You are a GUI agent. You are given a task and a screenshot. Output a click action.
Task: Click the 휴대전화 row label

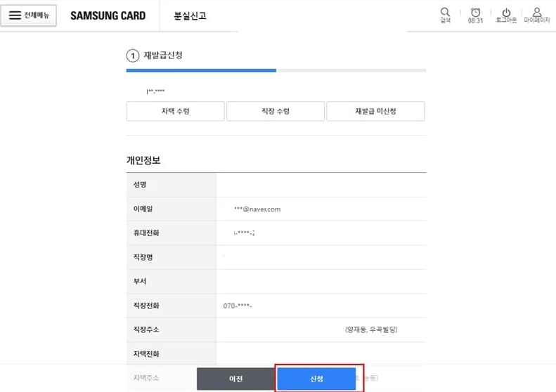tap(146, 233)
